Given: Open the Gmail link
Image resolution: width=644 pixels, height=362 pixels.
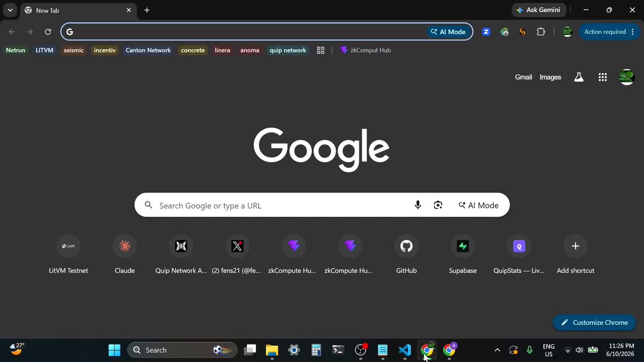Looking at the screenshot, I should (523, 77).
